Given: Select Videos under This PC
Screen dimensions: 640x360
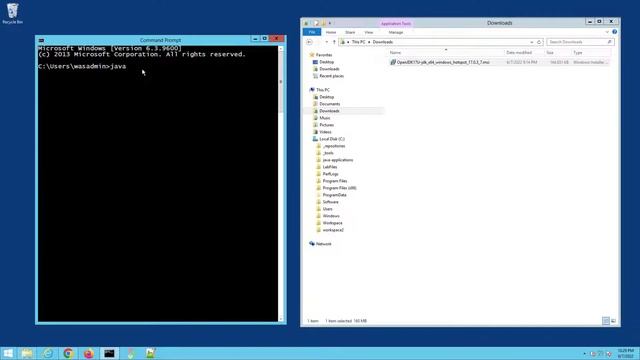Looking at the screenshot, I should click(325, 132).
